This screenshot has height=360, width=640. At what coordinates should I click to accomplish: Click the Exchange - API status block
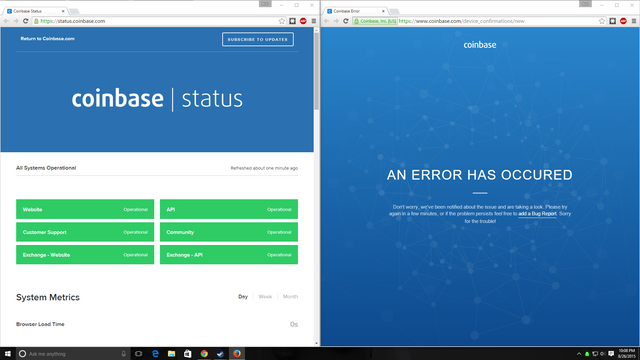pyautogui.click(x=229, y=255)
